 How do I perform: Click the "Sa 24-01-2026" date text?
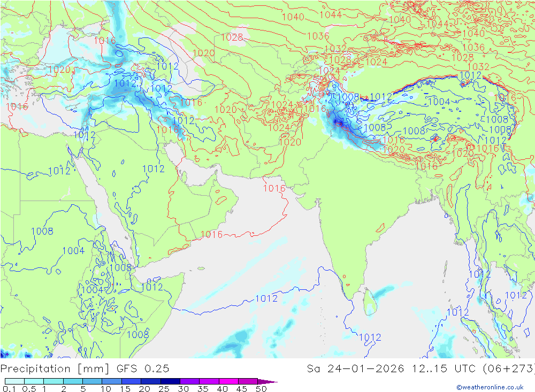[x=355, y=368]
